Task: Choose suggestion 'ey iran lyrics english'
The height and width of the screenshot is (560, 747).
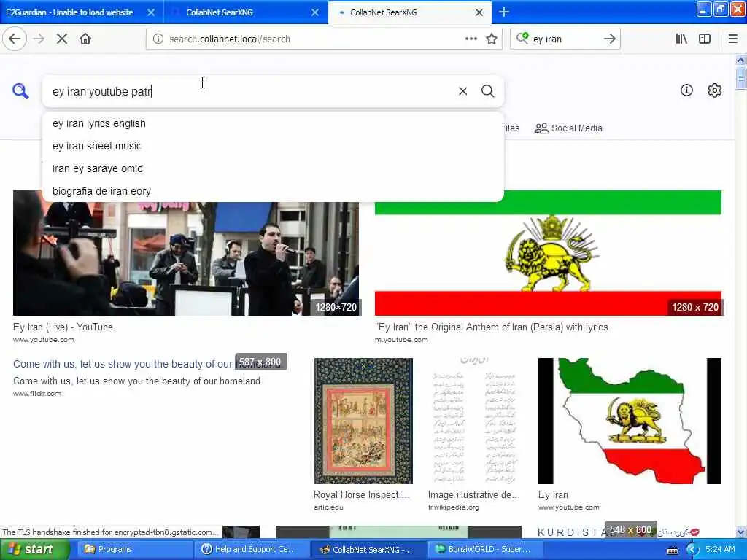Action: coord(273,123)
